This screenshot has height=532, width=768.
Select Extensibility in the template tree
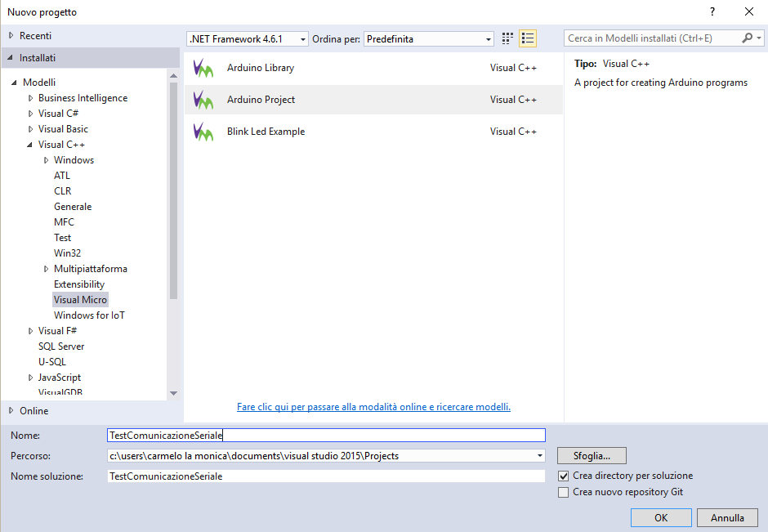tap(79, 284)
